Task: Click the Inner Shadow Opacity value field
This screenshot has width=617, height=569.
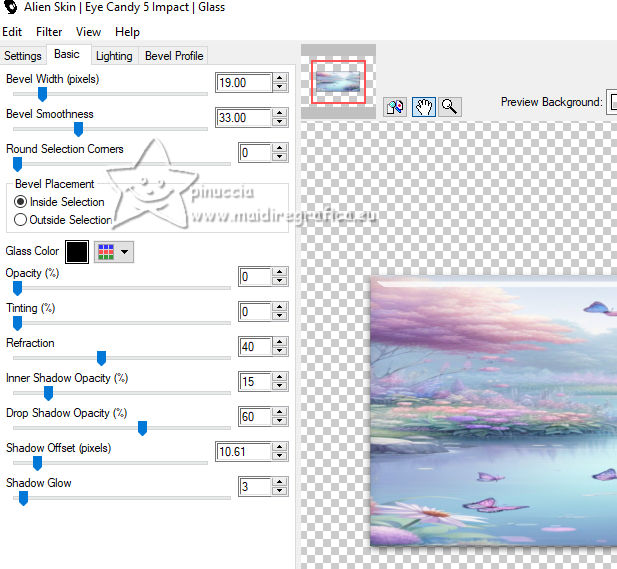Action: coord(255,382)
